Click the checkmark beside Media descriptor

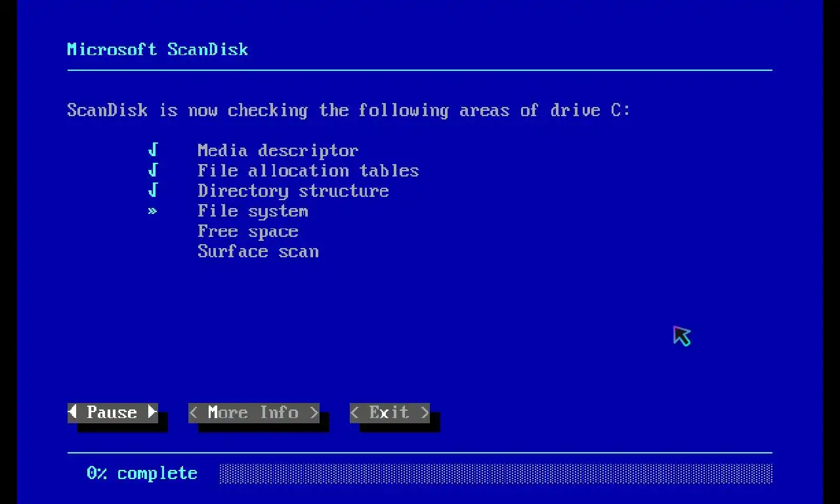[153, 150]
